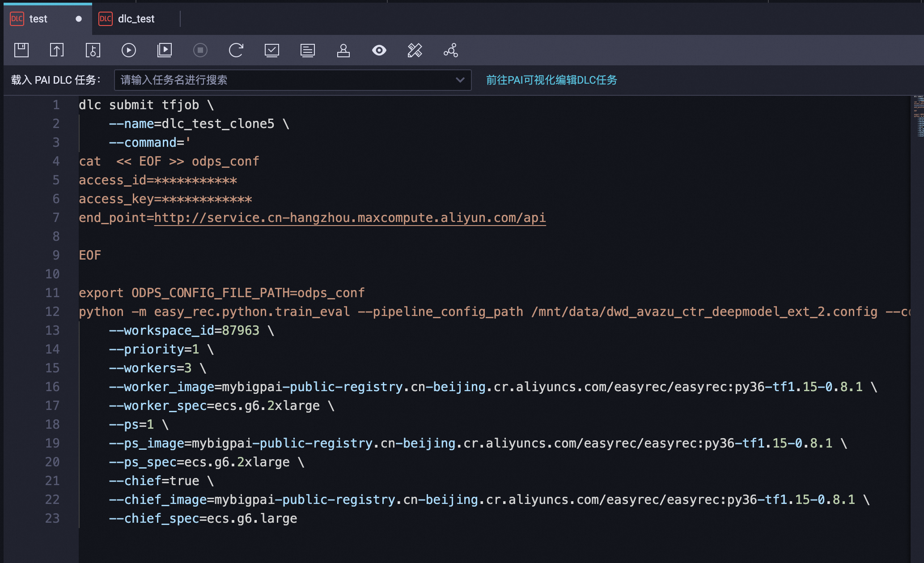
Task: Click the smoke test checkmark icon
Action: point(272,50)
